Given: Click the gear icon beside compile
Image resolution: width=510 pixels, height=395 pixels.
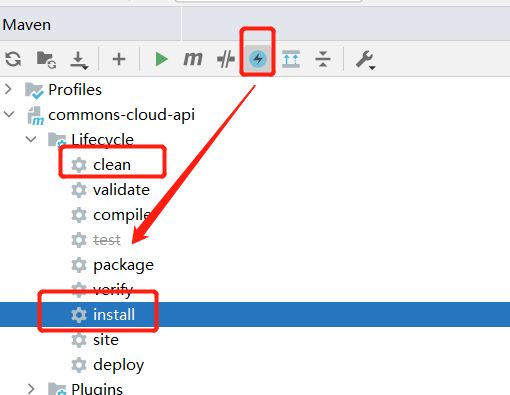Looking at the screenshot, I should point(79,215).
